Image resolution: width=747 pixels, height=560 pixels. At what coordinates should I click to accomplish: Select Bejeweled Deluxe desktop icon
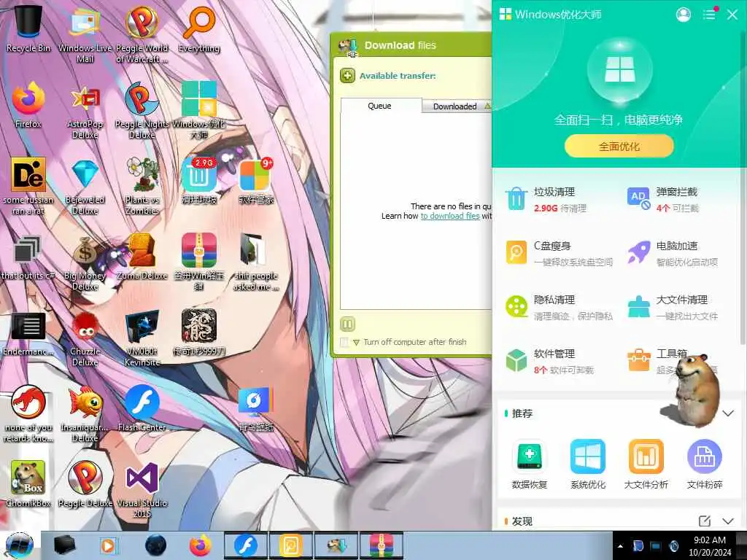pos(85,187)
